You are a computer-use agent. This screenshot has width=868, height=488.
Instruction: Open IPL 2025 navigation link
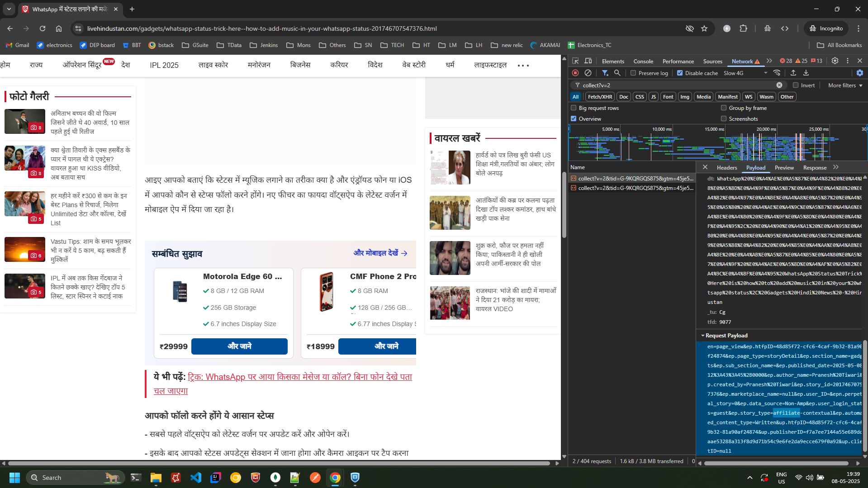pos(164,65)
